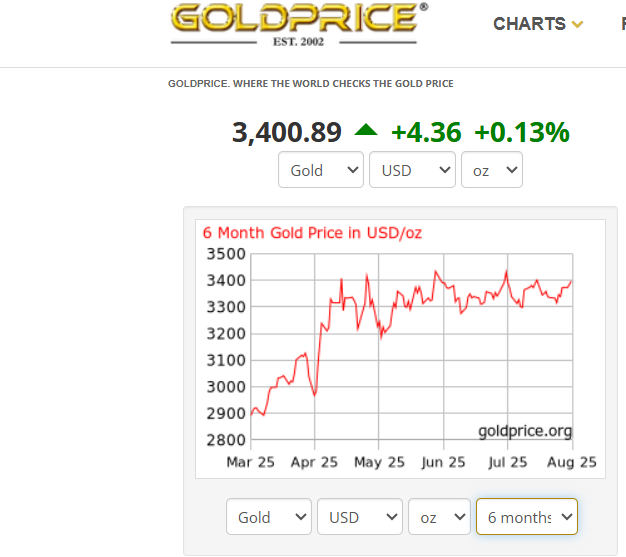
Task: Click the 'Where the world checks' tagline
Action: pos(310,84)
